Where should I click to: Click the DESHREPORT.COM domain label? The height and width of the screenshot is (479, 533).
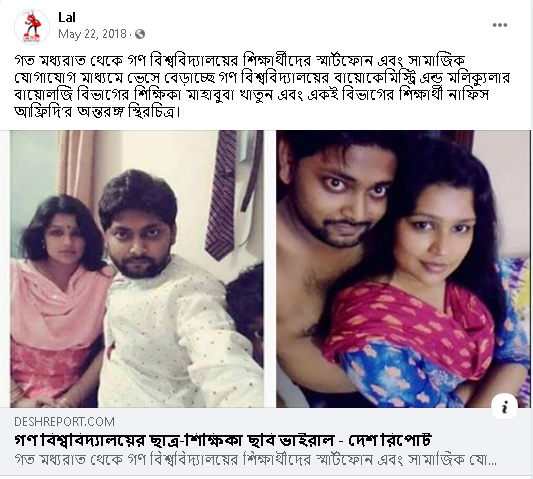[x=64, y=422]
